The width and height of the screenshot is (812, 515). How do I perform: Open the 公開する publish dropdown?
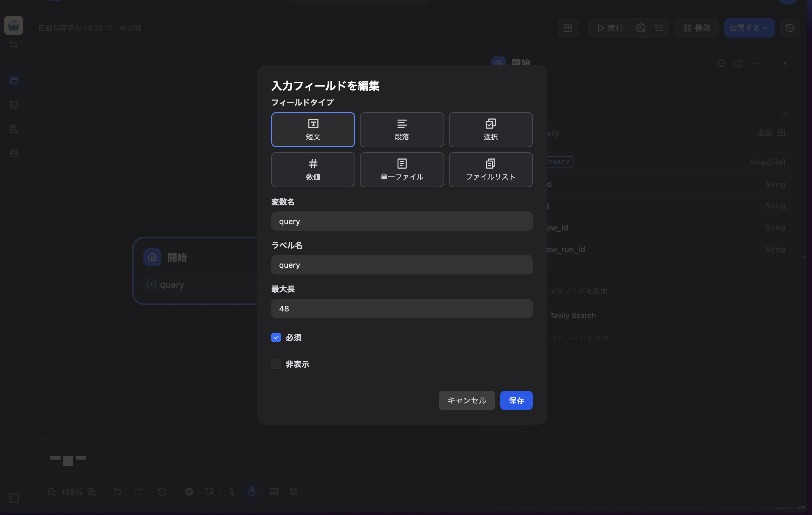749,28
